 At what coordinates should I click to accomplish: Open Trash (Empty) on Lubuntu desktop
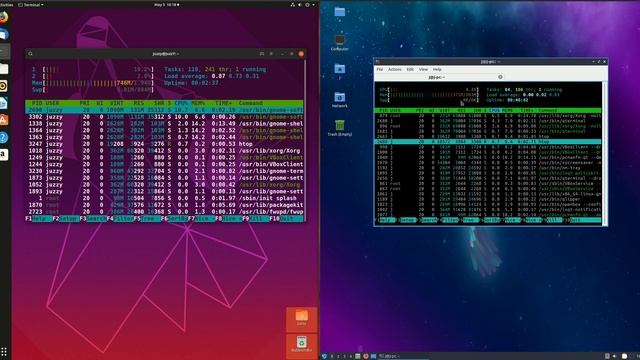[340, 128]
